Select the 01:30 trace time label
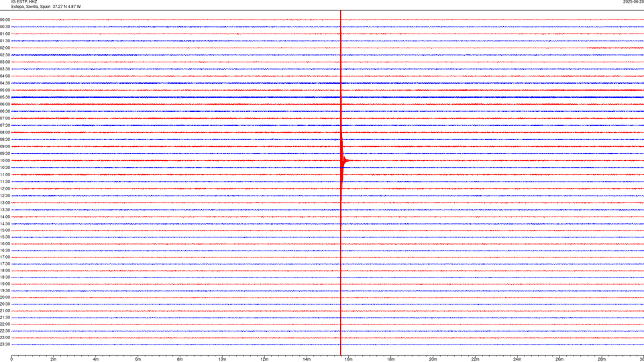Viewport: 644px width, 362px height. click(5, 41)
